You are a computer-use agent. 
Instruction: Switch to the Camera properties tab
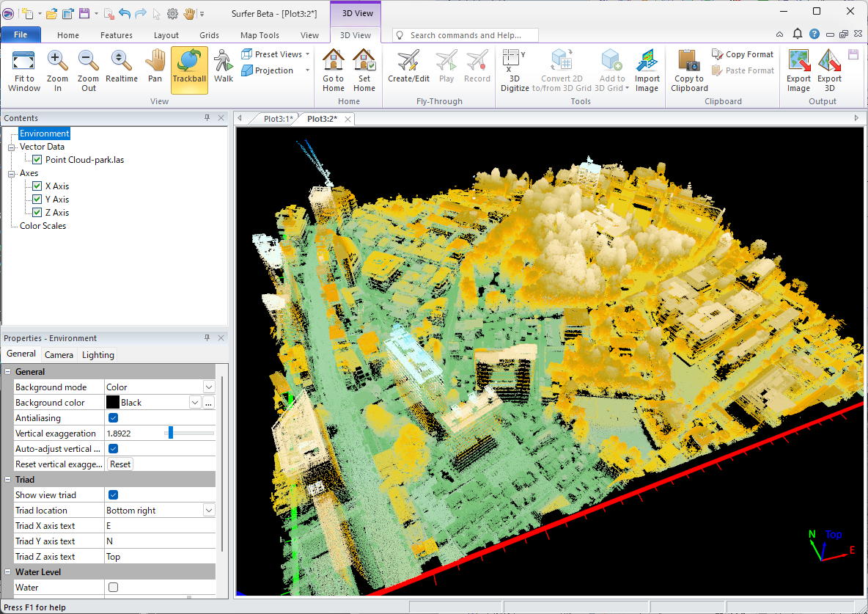59,355
